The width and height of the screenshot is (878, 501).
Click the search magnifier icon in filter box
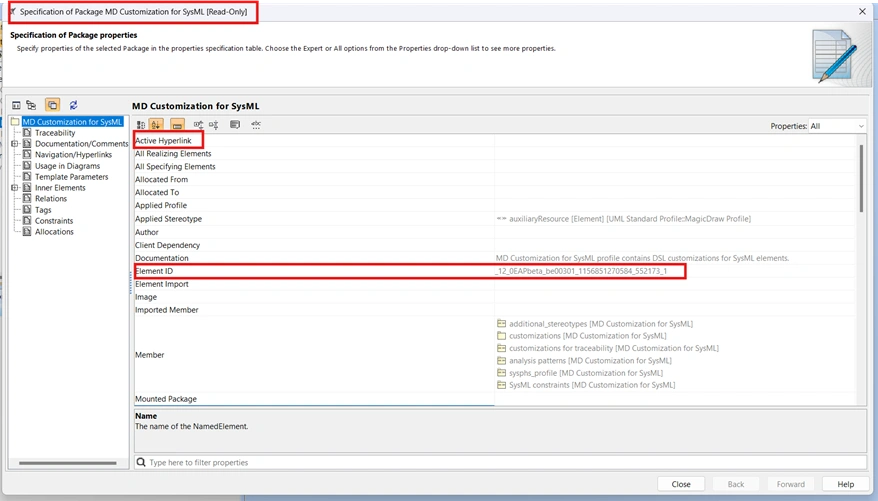click(x=141, y=462)
